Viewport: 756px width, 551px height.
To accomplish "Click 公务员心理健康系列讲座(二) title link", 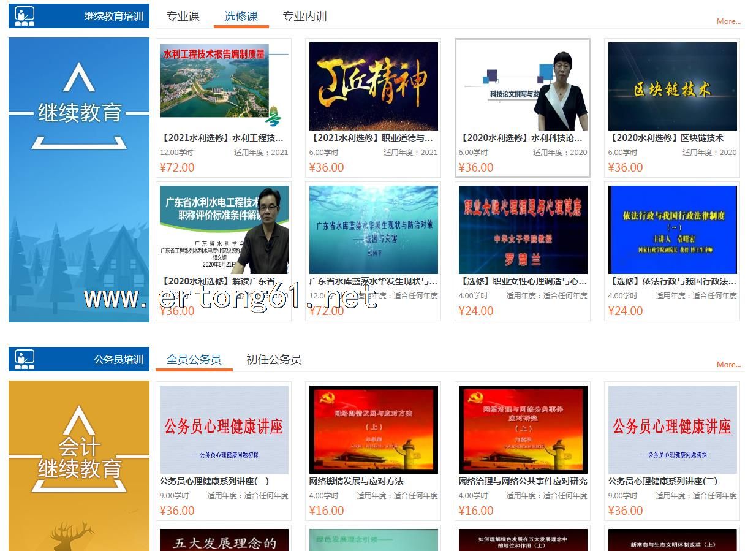I will click(x=662, y=481).
